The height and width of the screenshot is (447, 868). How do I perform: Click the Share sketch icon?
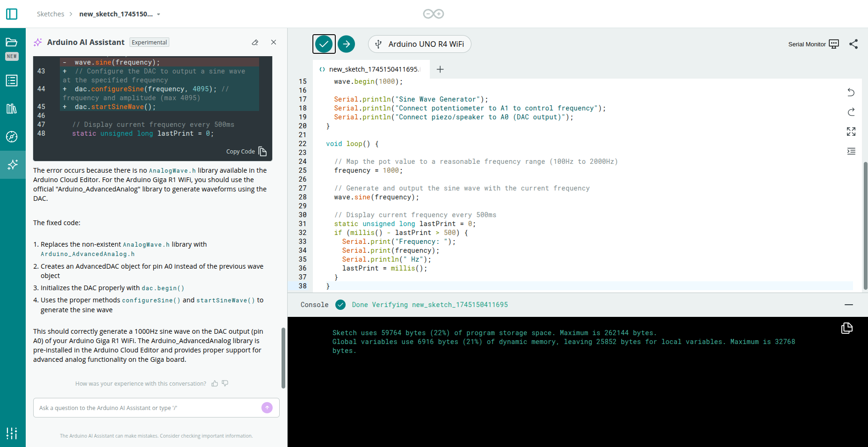(x=854, y=44)
